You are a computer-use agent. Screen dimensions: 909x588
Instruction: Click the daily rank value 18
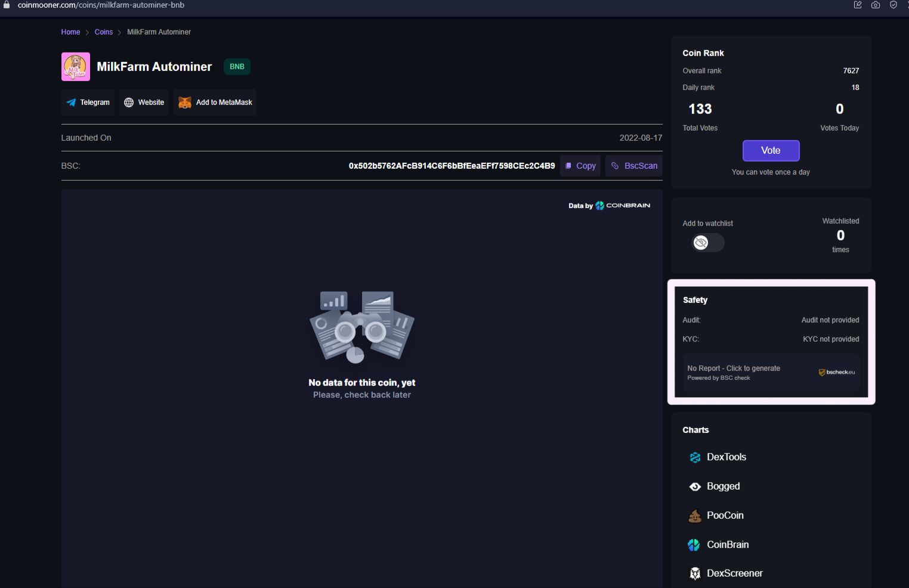click(855, 88)
